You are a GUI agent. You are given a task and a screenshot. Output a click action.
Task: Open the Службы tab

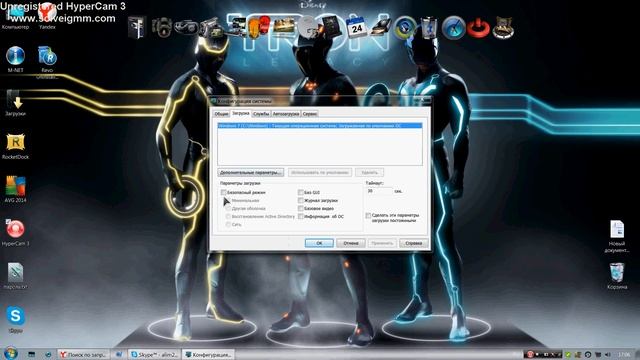pyautogui.click(x=261, y=114)
